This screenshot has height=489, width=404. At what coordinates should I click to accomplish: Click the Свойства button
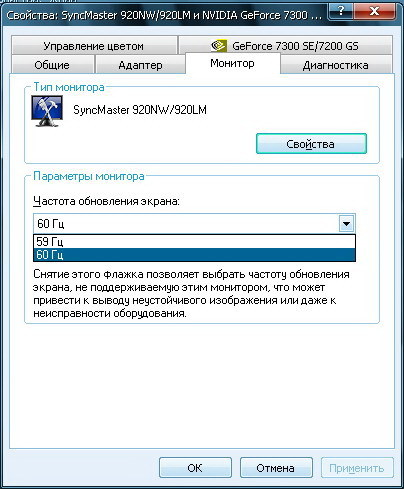point(311,144)
